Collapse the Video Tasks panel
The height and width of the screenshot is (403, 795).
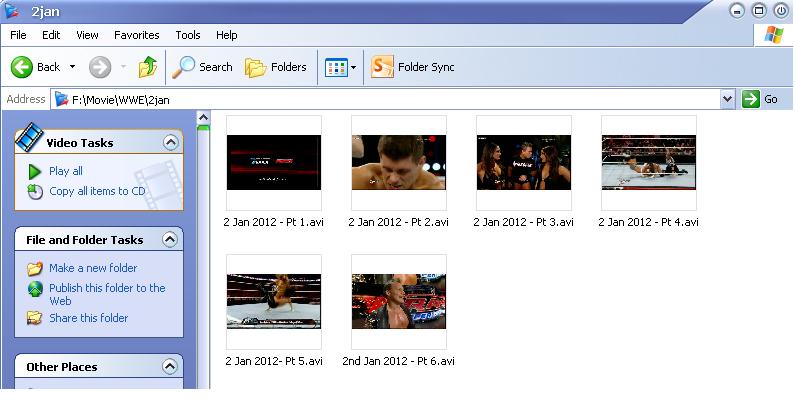pyautogui.click(x=171, y=142)
